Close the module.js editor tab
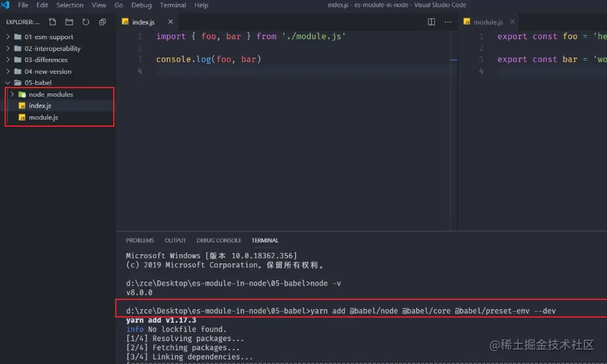The height and width of the screenshot is (364, 607). (512, 22)
